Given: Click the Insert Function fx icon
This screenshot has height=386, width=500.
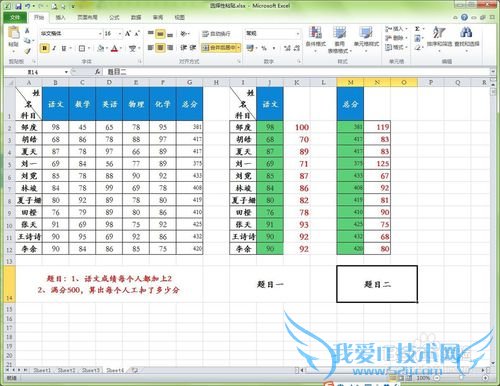Looking at the screenshot, I should click(97, 71).
